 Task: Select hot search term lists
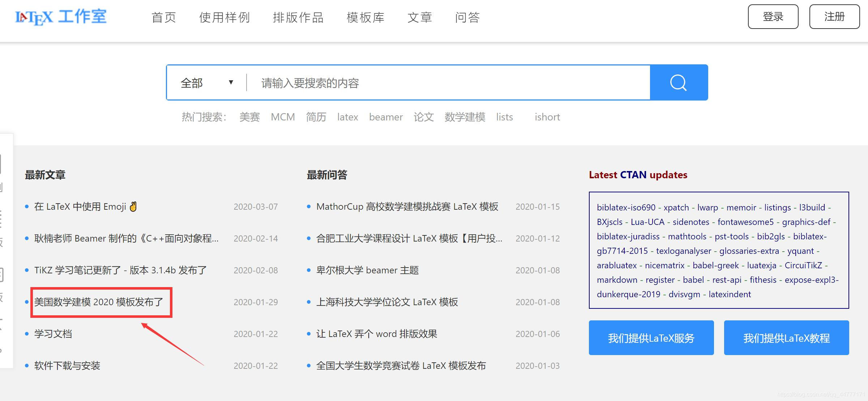[504, 117]
